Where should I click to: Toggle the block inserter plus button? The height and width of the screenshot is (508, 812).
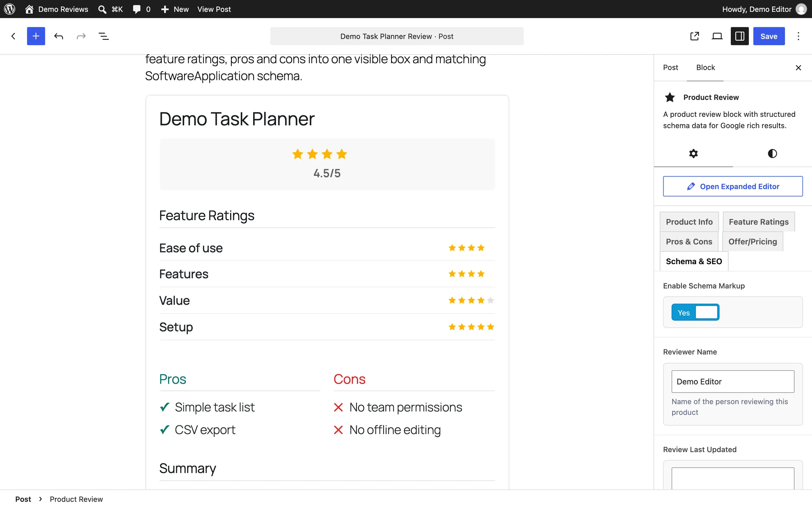[36, 36]
